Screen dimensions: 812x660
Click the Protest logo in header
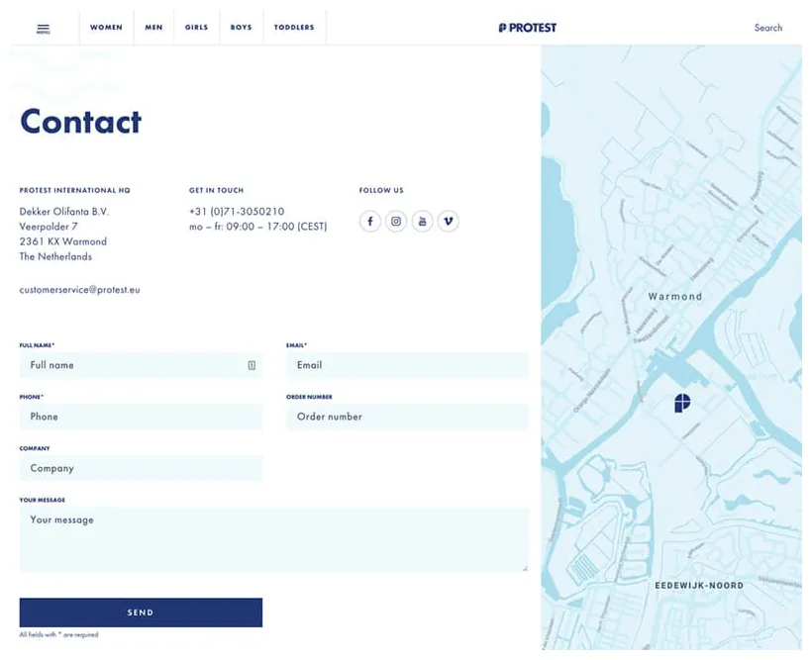point(528,28)
